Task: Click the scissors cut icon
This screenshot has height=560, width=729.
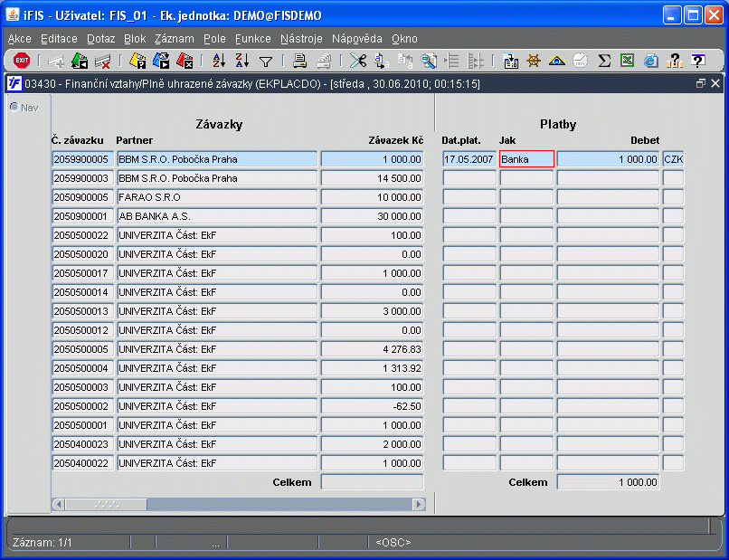Action: pos(358,61)
